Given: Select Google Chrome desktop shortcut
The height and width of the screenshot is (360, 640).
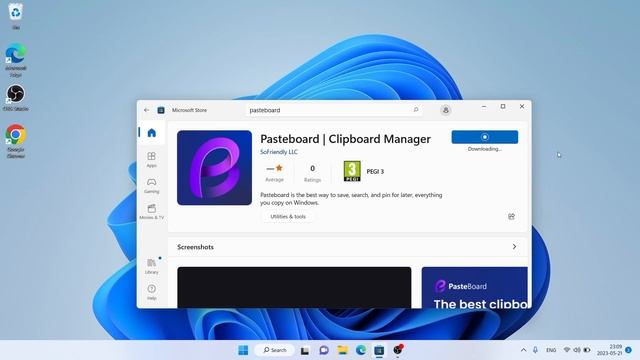Looking at the screenshot, I should click(16, 141).
